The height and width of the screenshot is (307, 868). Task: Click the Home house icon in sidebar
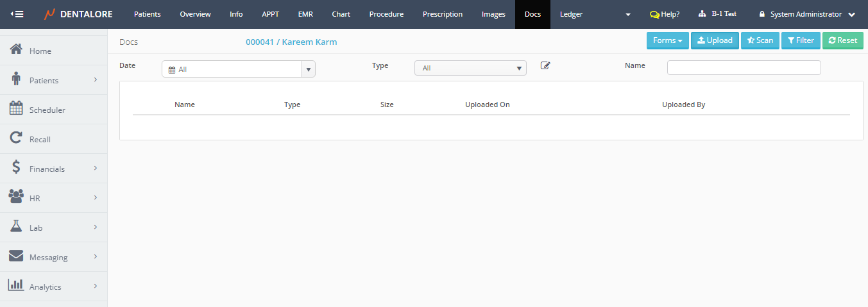17,50
